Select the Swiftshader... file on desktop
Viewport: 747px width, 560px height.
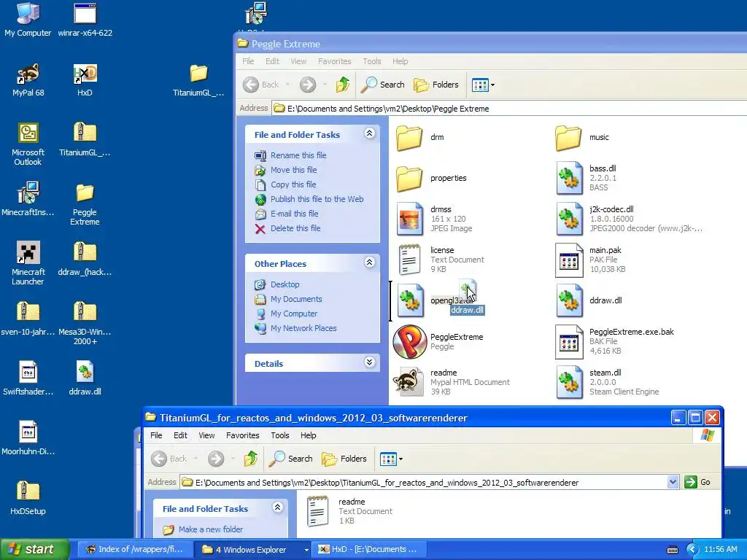[28, 378]
